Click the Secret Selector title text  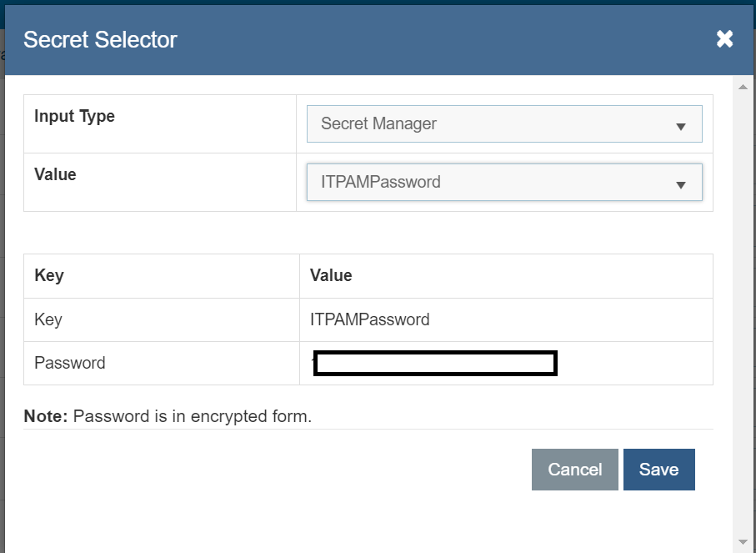tap(100, 39)
